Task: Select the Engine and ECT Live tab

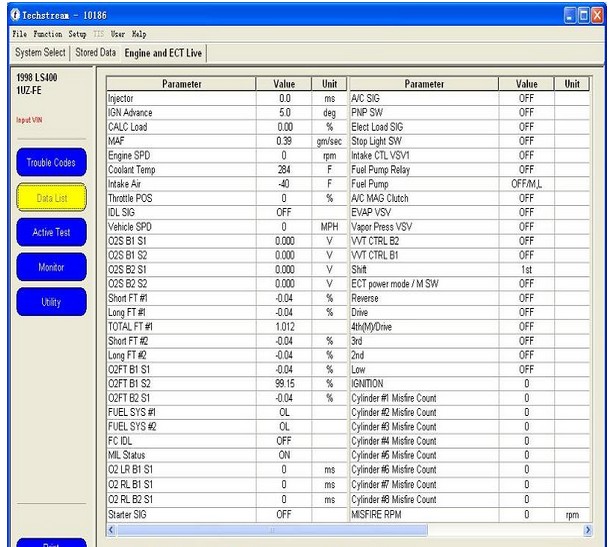Action: (x=163, y=53)
